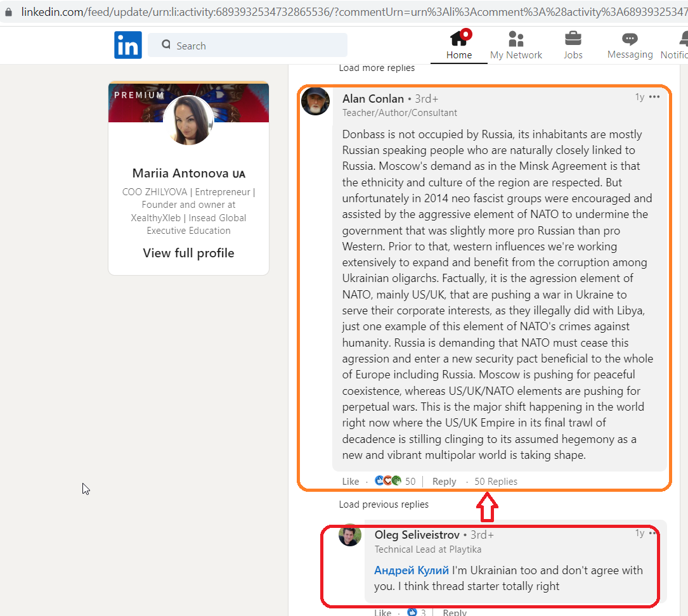Click the Alan Conlan name link
Viewport: 688px width, 616px height.
(373, 99)
